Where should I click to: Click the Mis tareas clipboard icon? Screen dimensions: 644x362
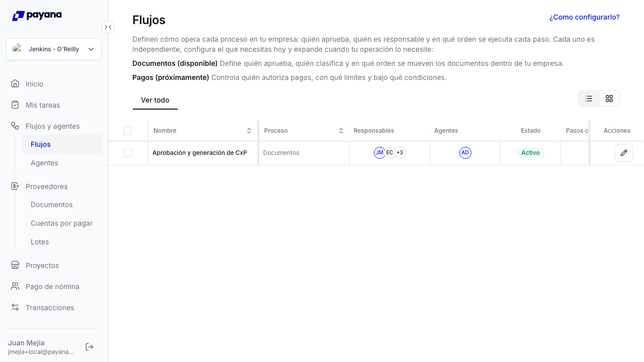(x=15, y=105)
